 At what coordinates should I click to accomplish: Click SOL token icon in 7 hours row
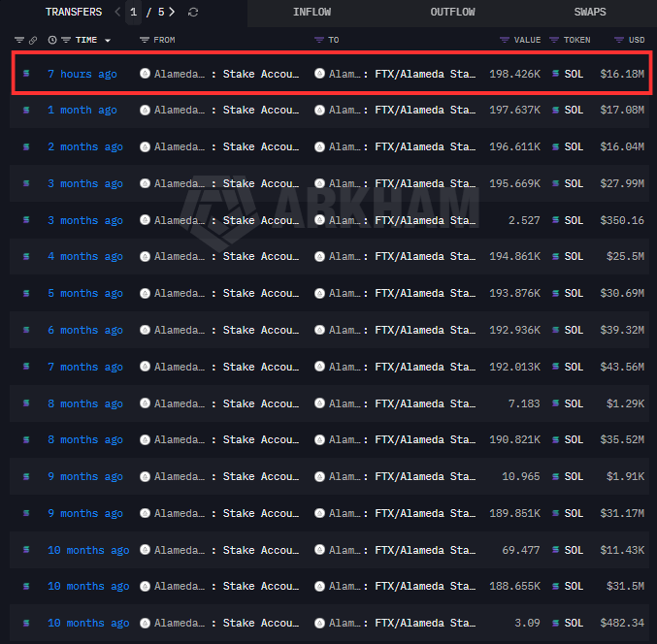[x=556, y=74]
